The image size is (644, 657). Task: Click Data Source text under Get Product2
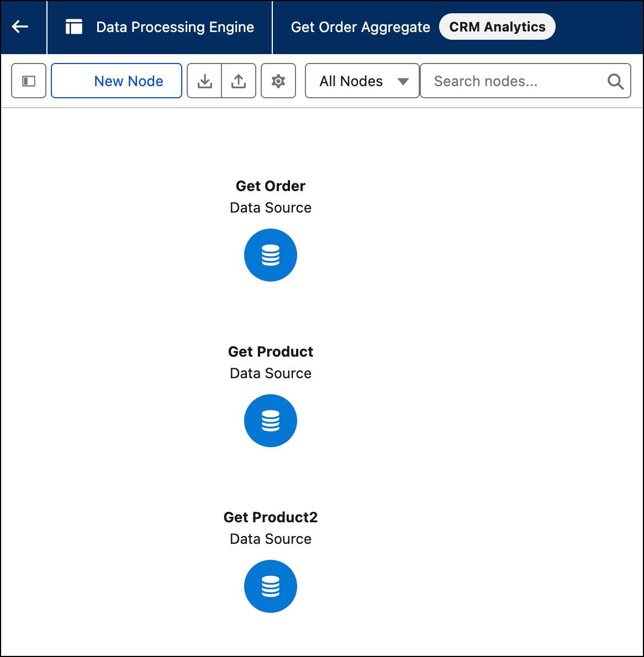[271, 539]
